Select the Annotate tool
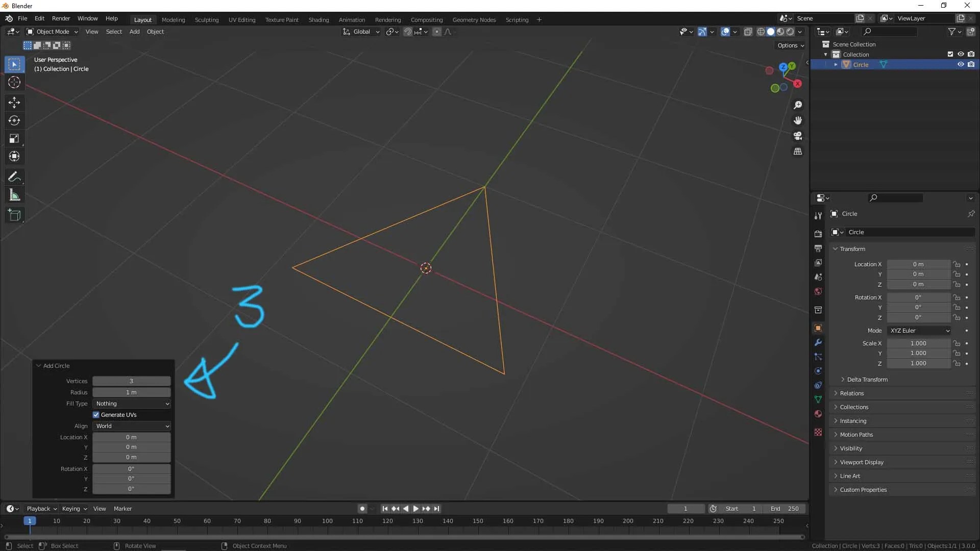 tap(14, 177)
